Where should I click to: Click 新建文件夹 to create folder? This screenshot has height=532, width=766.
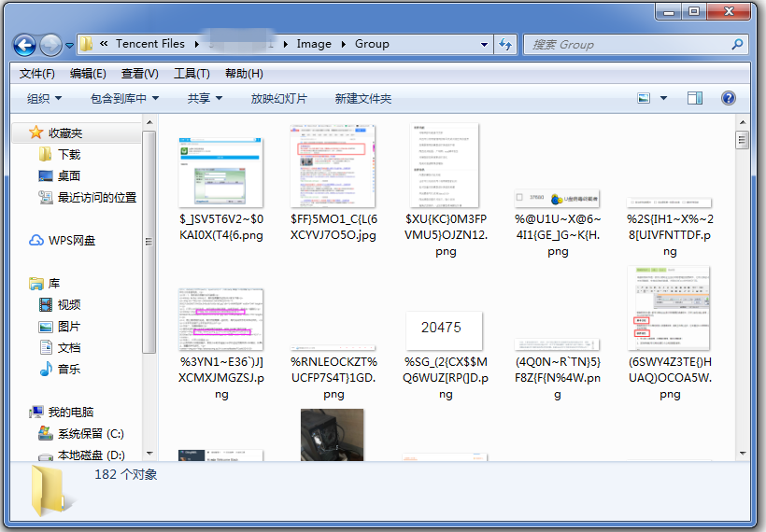[363, 99]
